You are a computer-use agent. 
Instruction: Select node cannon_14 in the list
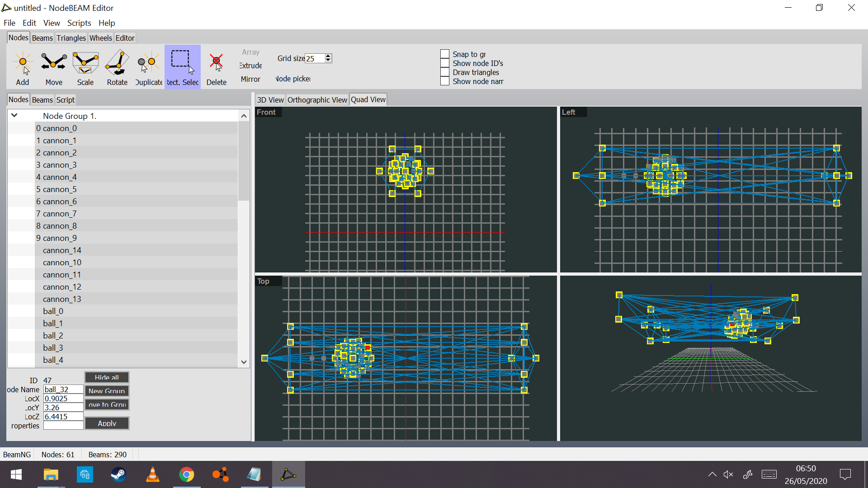(x=123, y=250)
